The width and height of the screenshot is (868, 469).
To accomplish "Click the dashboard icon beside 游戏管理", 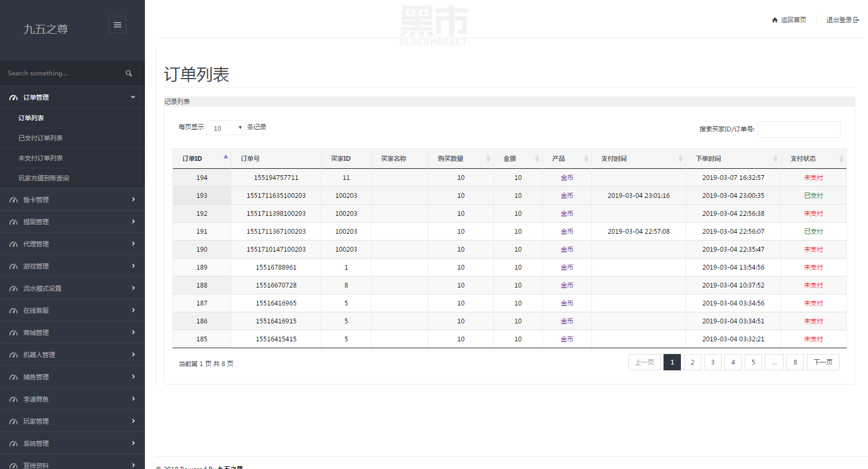I will pos(14,266).
